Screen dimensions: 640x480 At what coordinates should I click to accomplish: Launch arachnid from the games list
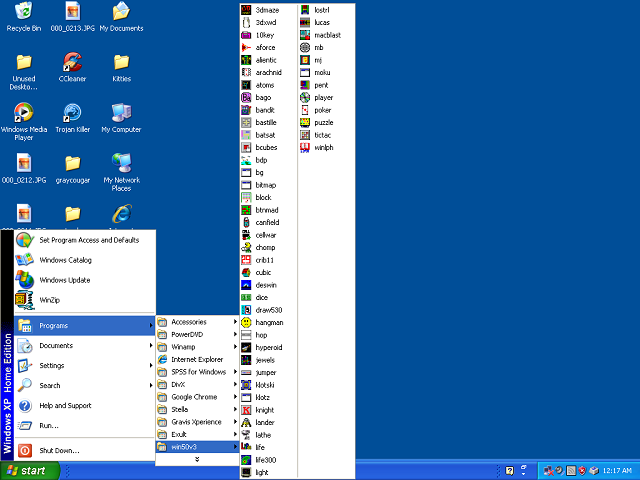coord(268,73)
